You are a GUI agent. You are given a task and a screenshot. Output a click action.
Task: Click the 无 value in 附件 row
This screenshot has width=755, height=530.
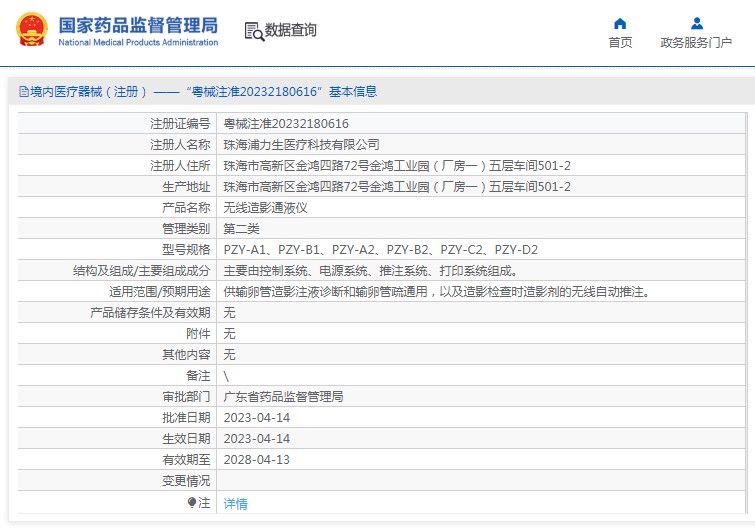[229, 334]
